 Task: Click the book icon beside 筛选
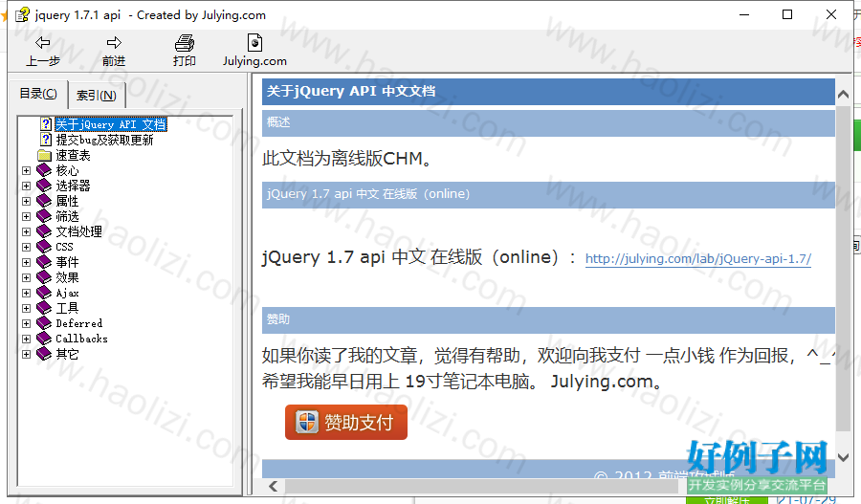tap(44, 217)
